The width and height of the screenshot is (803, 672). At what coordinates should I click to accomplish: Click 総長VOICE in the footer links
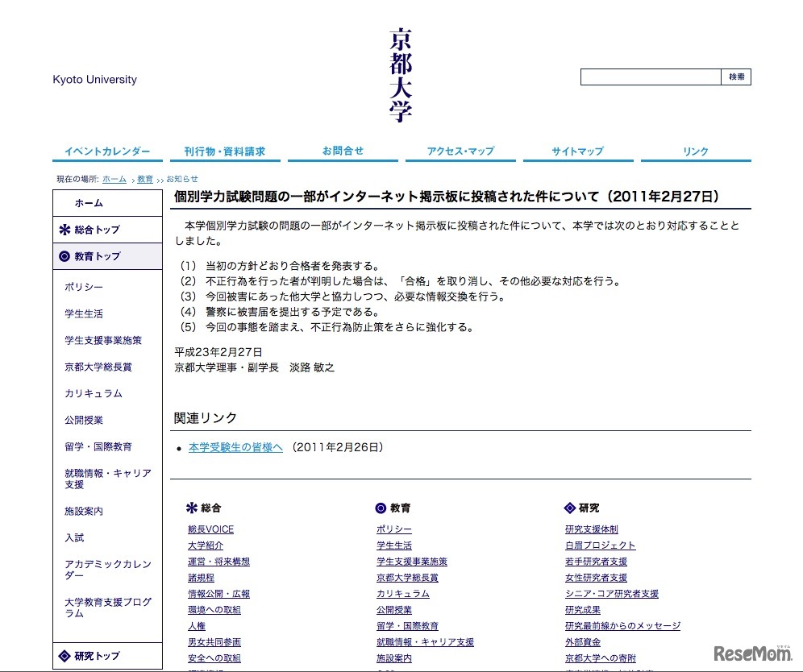coord(210,529)
